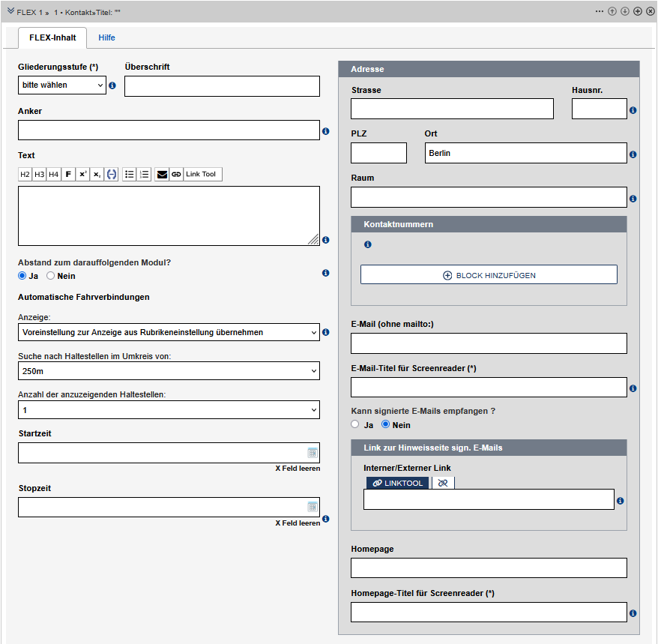Screen dimensions: 658x644
Task: Open the Startzeit calendar picker
Action: tap(313, 453)
